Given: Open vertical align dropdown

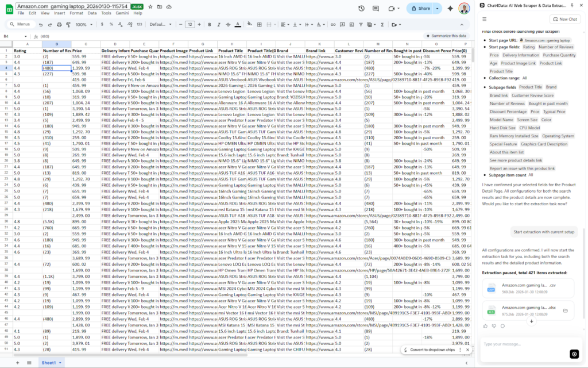Looking at the screenshot, I should [296, 24].
